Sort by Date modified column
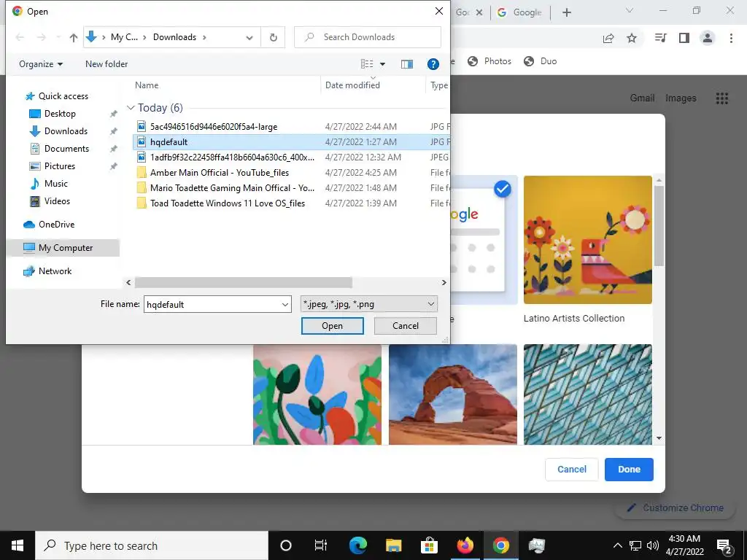Viewport: 747px width, 560px height. 352,85
